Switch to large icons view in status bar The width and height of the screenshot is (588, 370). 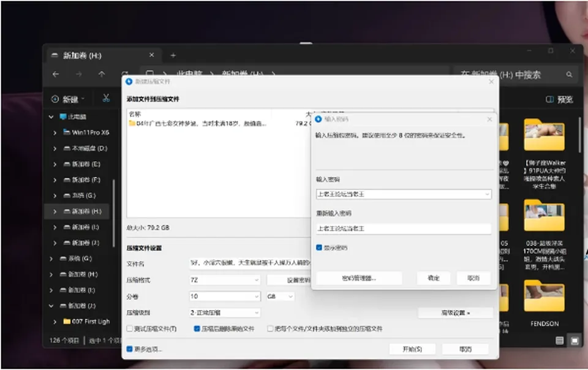coord(574,341)
